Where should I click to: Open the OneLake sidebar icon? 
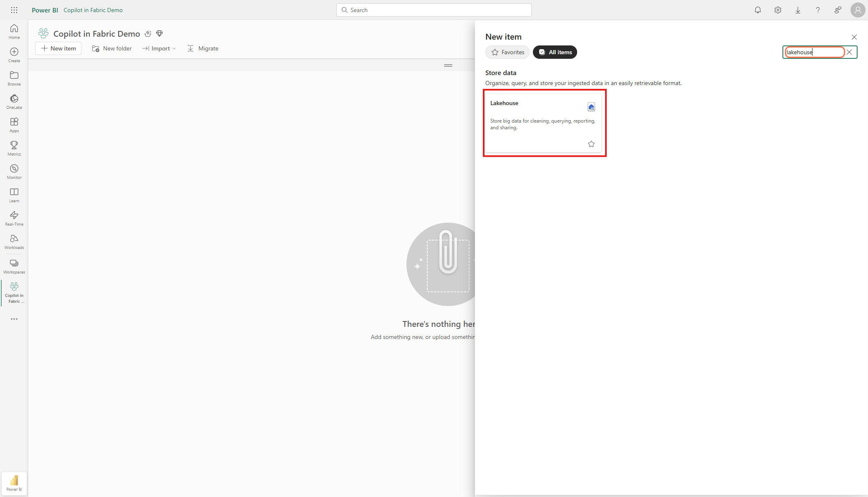(14, 101)
